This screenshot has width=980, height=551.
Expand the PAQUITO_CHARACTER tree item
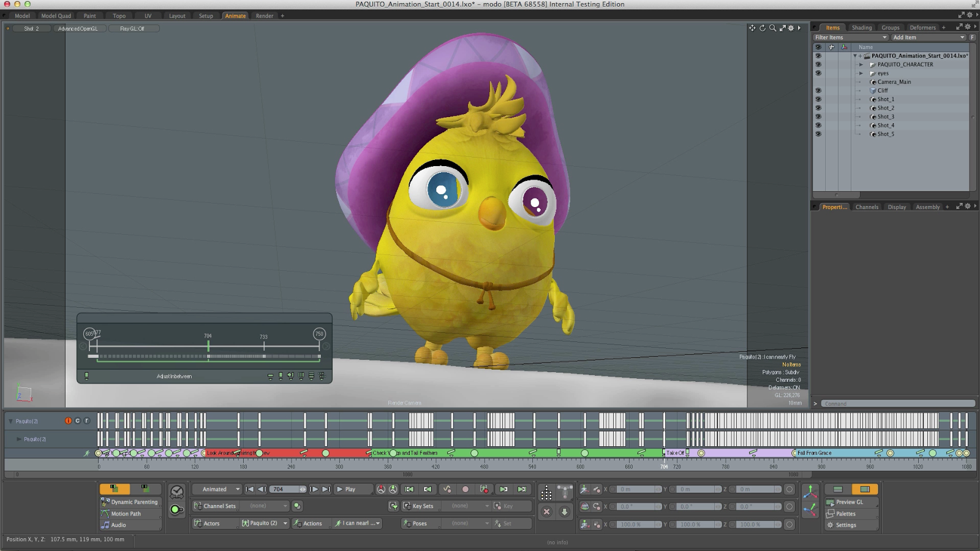(861, 64)
